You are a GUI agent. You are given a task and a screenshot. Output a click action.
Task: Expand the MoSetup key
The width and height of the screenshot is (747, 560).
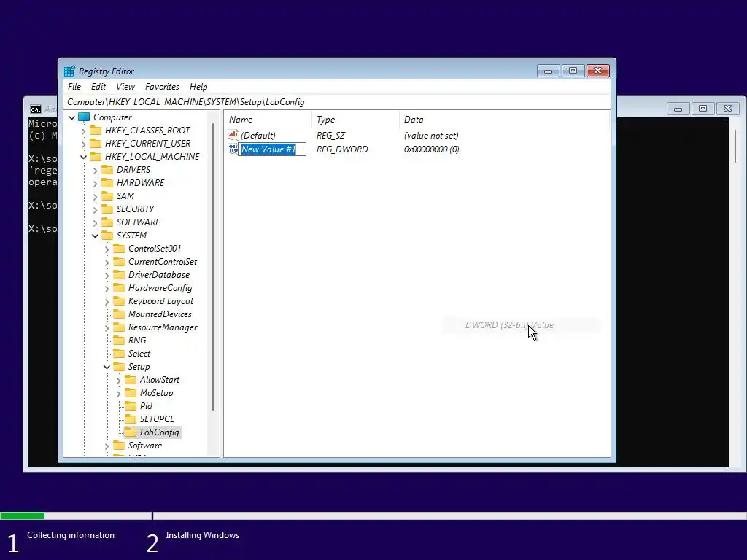tap(119, 393)
